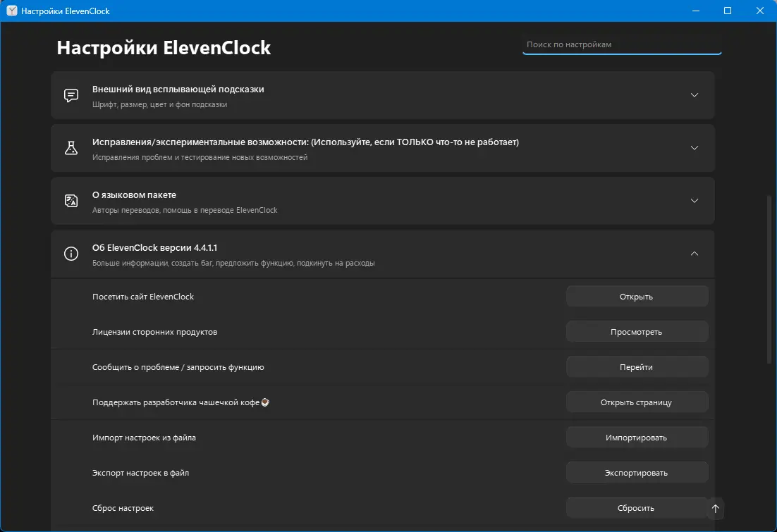Click the ElevenClock app icon in title bar

click(x=12, y=11)
